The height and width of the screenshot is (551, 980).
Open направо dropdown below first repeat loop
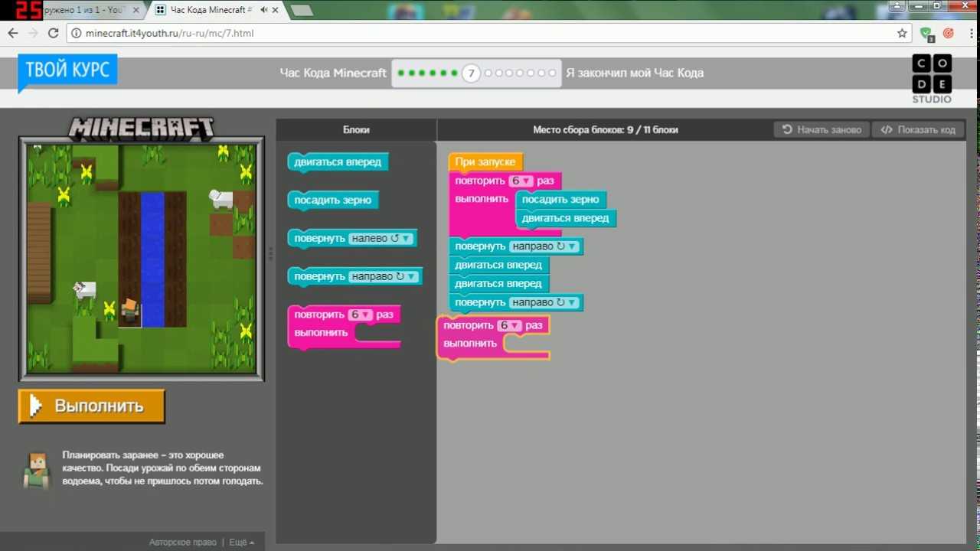coord(544,246)
